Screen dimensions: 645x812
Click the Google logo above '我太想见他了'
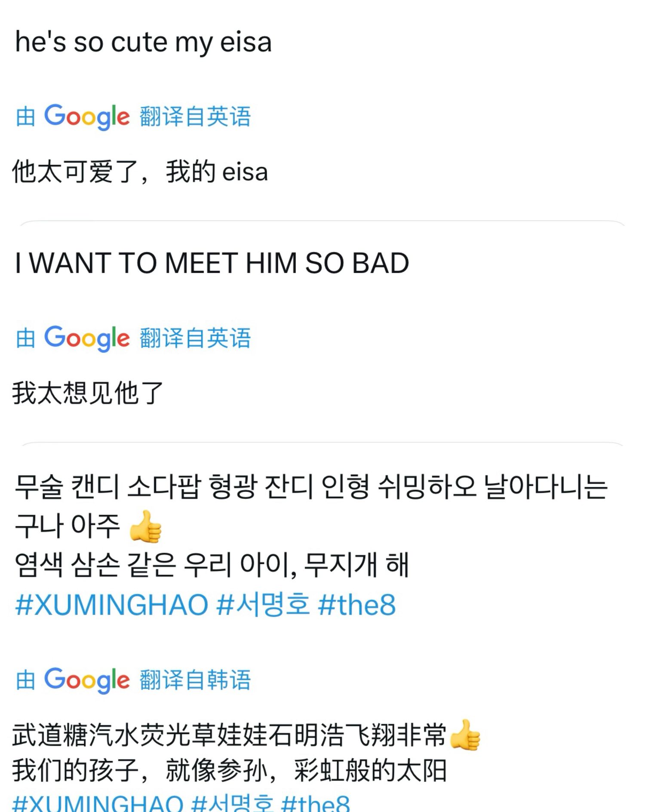coord(87,338)
